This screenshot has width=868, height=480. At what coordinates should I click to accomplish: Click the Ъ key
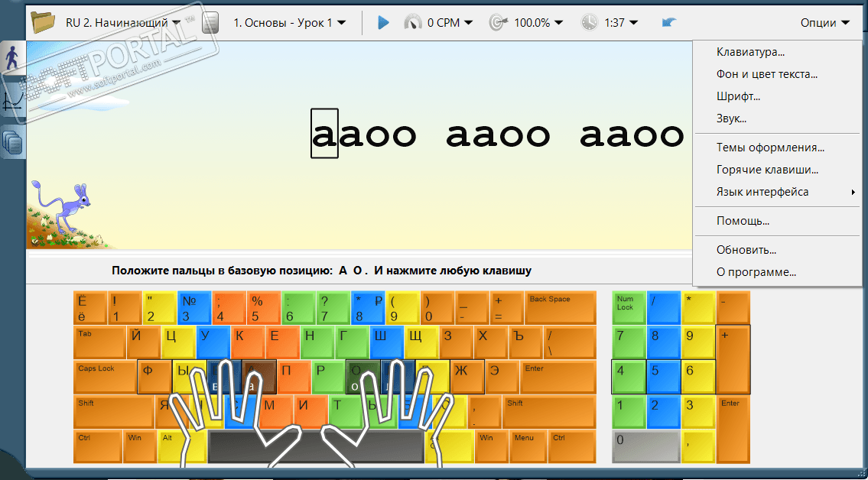pos(525,342)
